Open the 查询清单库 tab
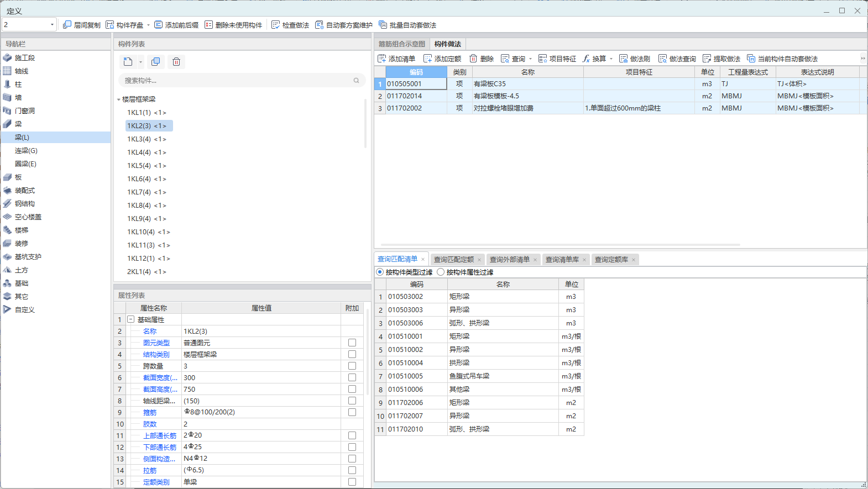Screen dimensions: 868x489 coord(562,260)
